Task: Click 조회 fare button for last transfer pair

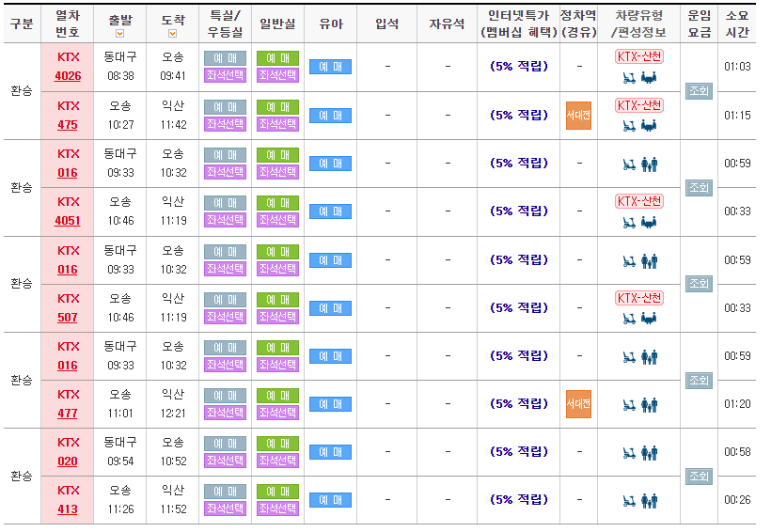Action: pyautogui.click(x=699, y=477)
